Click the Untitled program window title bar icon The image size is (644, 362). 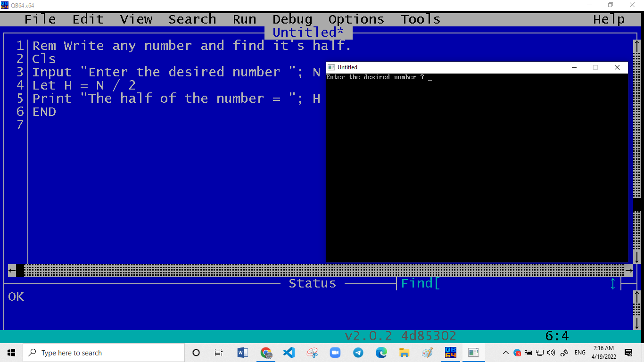point(331,67)
